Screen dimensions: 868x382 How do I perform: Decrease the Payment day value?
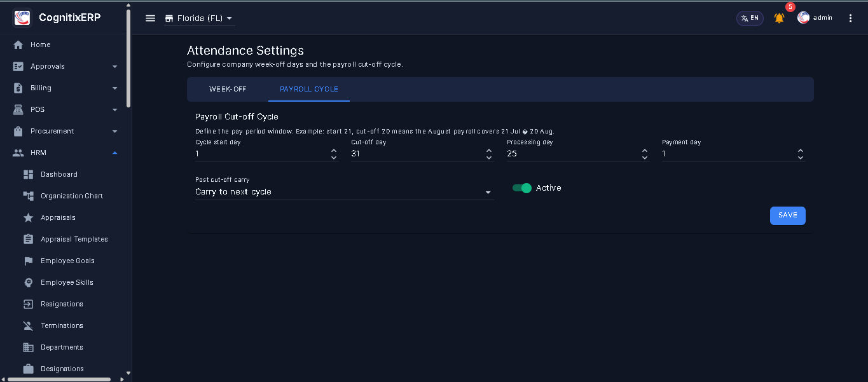click(801, 157)
